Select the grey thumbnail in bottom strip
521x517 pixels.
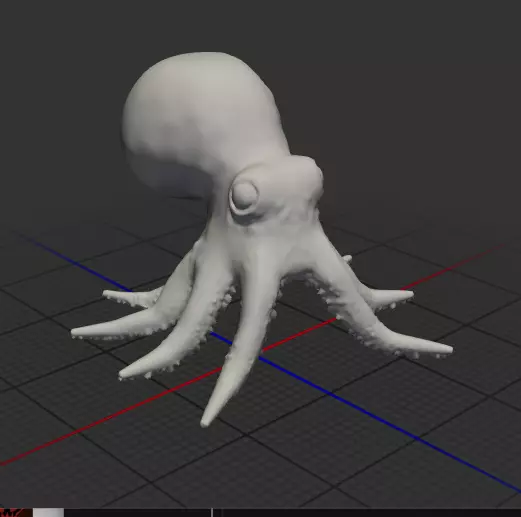(48, 513)
